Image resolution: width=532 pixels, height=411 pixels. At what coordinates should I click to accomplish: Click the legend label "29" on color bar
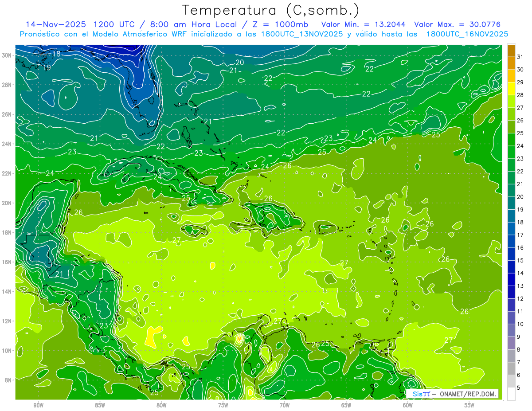coord(520,82)
